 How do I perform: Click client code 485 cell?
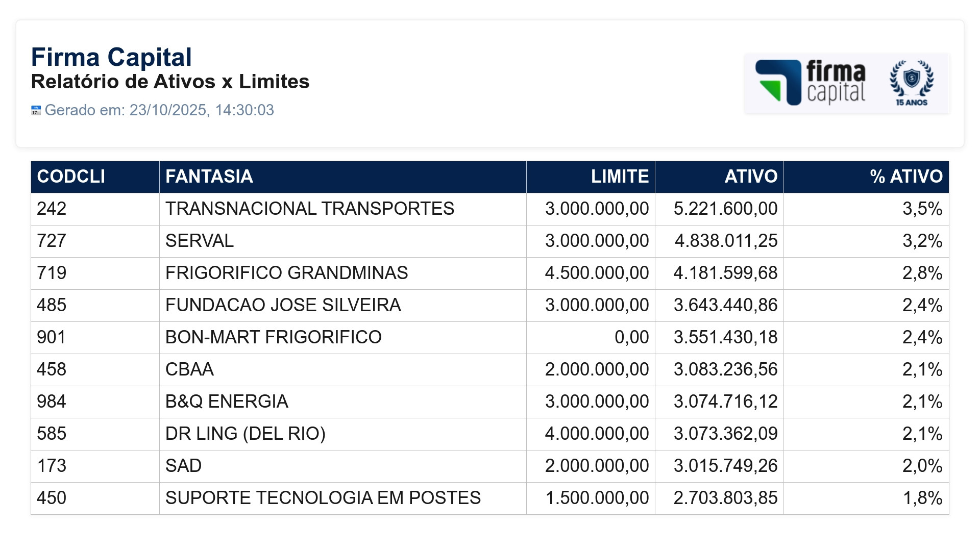click(x=52, y=305)
